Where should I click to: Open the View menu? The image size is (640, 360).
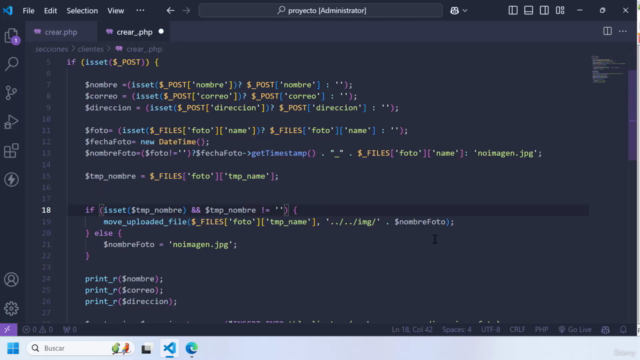tap(116, 11)
